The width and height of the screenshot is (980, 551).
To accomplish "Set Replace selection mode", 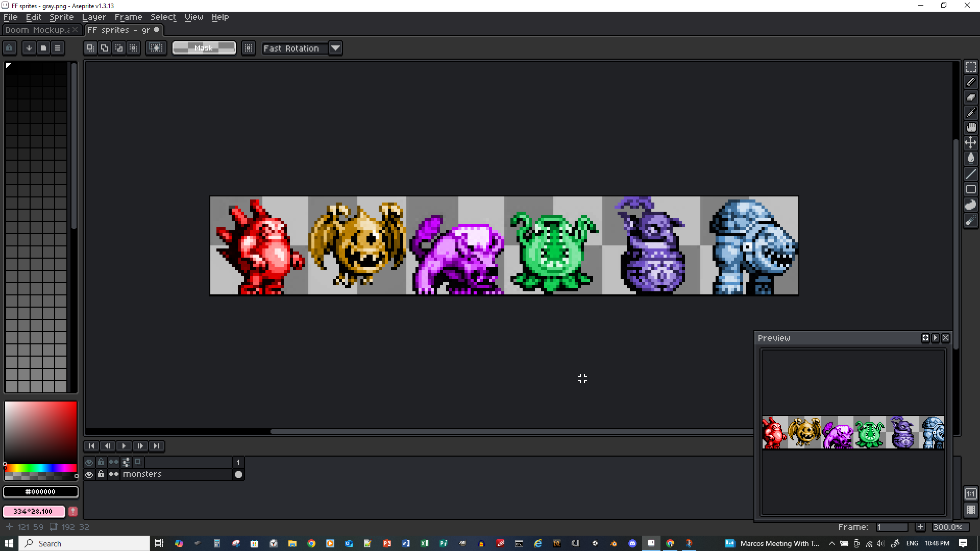I will [x=90, y=48].
